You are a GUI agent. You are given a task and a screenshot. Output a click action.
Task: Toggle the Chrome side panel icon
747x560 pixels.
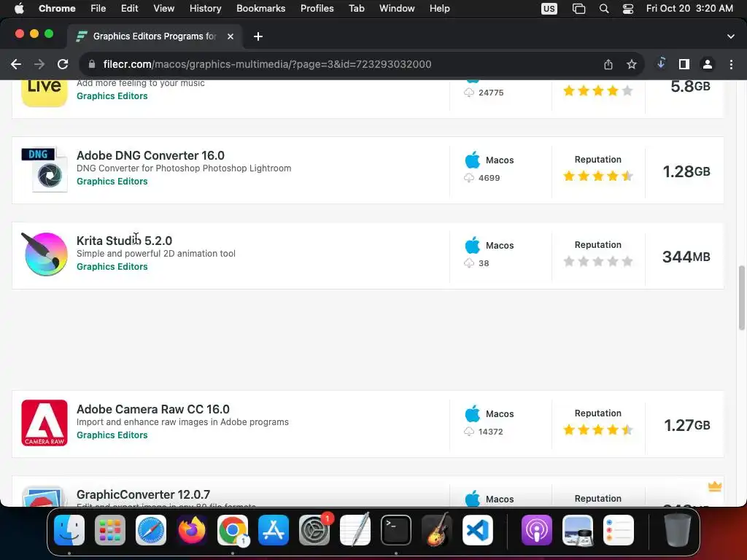pos(684,64)
